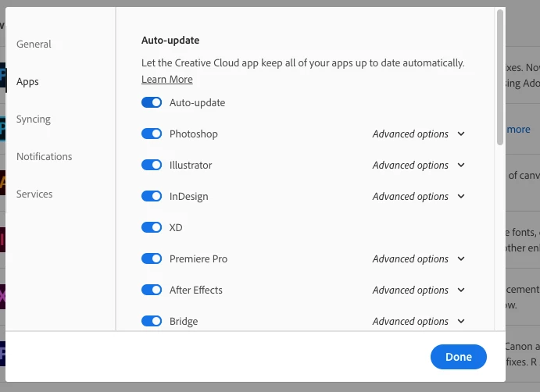Turn off Illustrator auto-update toggle
The image size is (540, 392).
[x=152, y=165]
